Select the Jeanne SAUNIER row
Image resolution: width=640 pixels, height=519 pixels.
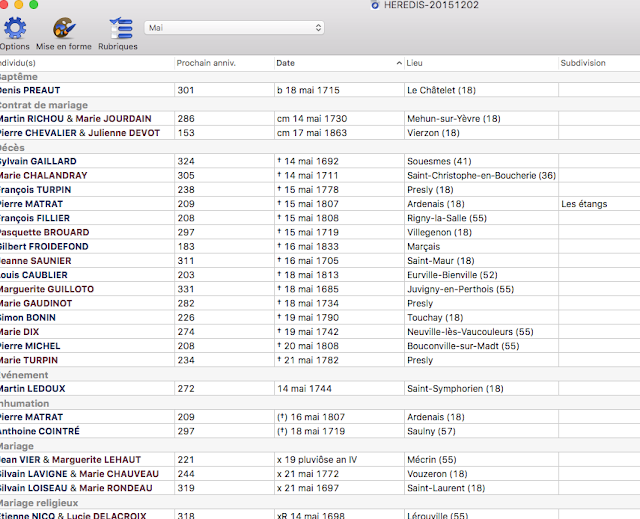pyautogui.click(x=320, y=261)
